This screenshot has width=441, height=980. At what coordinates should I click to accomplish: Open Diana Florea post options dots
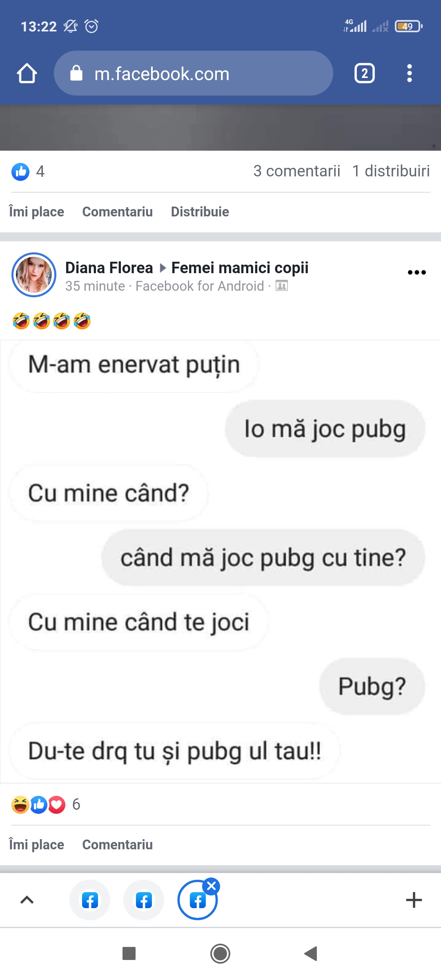[x=417, y=272]
